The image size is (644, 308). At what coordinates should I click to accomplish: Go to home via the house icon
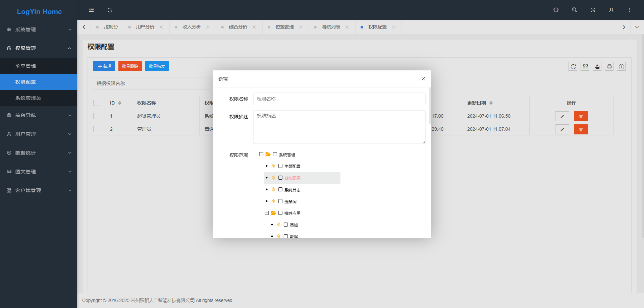(556, 10)
